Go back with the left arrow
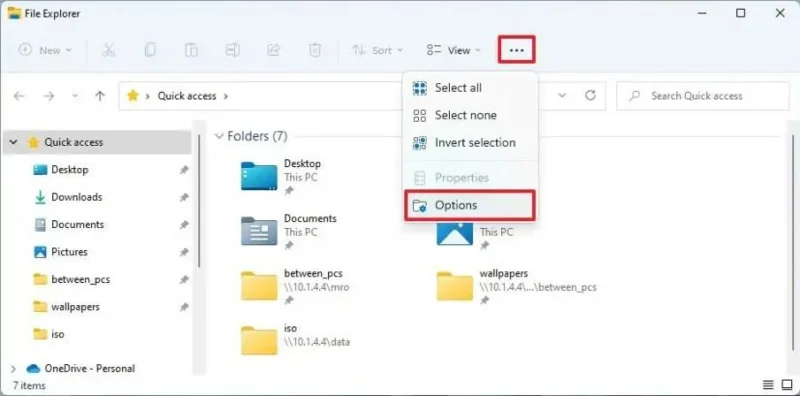This screenshot has width=800, height=396. [x=19, y=96]
